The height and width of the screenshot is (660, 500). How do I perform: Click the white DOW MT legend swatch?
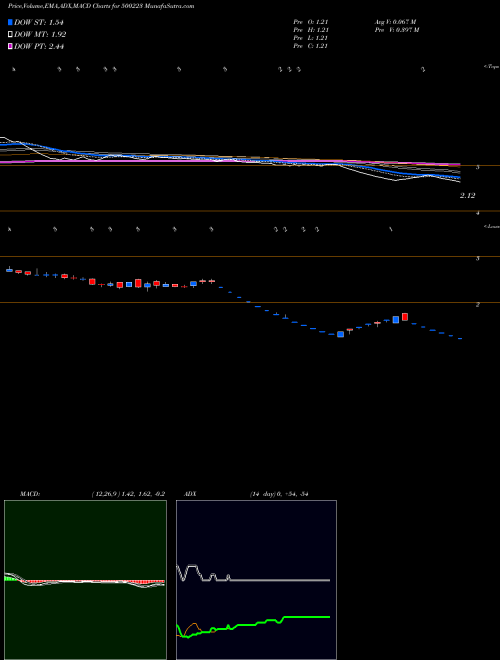10,35
